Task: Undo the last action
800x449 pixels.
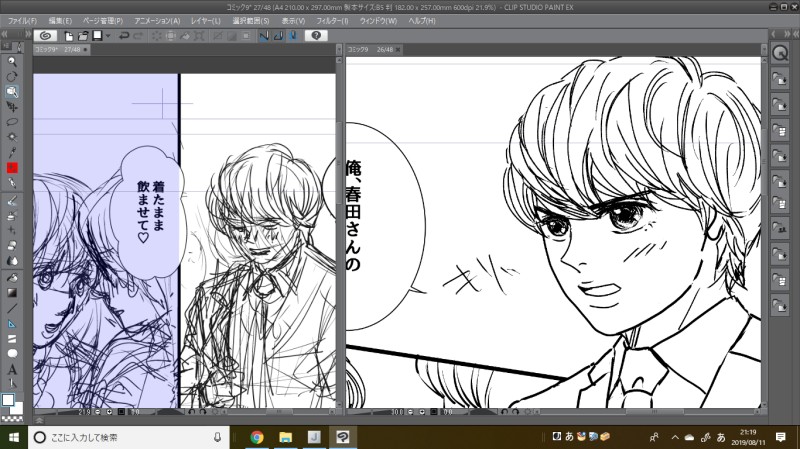Action: tap(123, 36)
